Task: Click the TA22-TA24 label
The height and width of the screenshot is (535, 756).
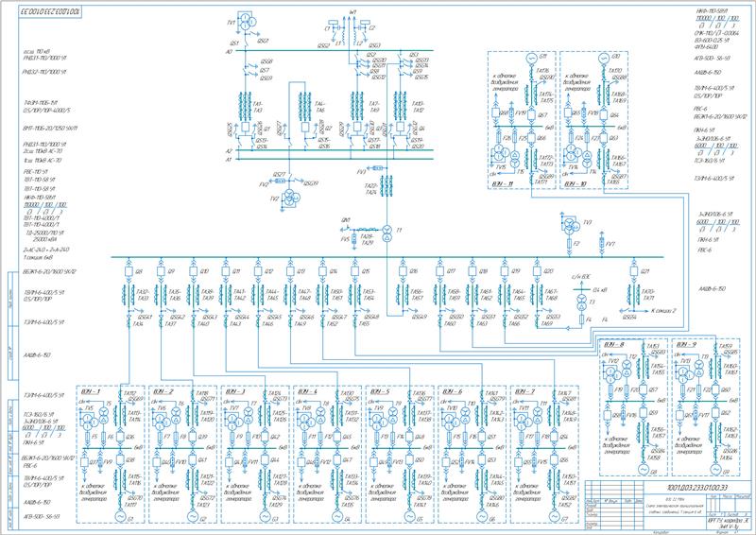Action: (x=371, y=189)
